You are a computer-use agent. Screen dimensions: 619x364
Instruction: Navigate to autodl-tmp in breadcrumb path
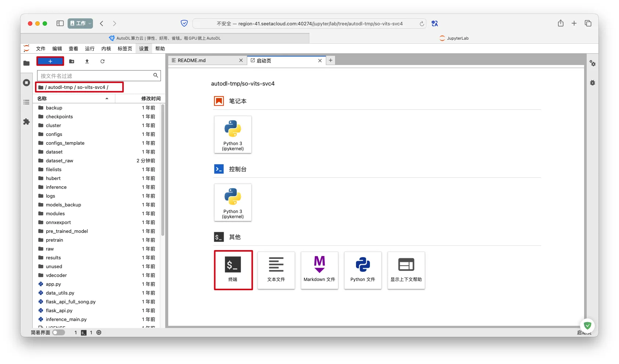pos(60,87)
